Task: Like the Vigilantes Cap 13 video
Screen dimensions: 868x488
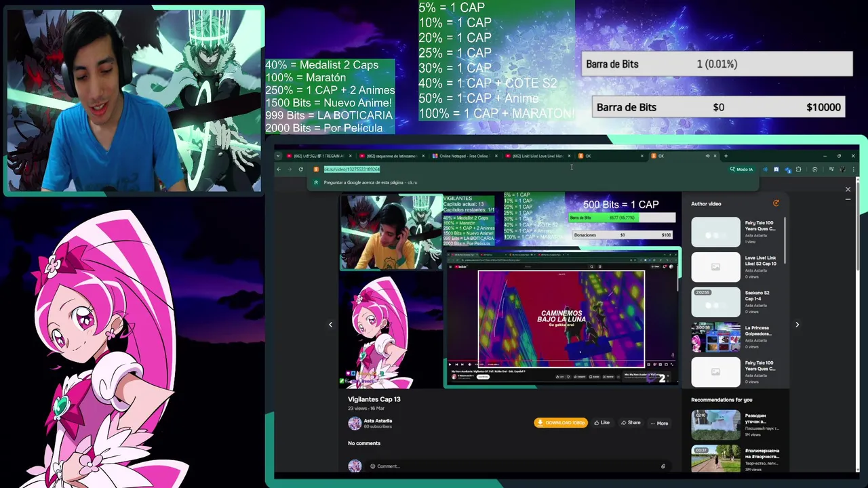Action: 601,423
